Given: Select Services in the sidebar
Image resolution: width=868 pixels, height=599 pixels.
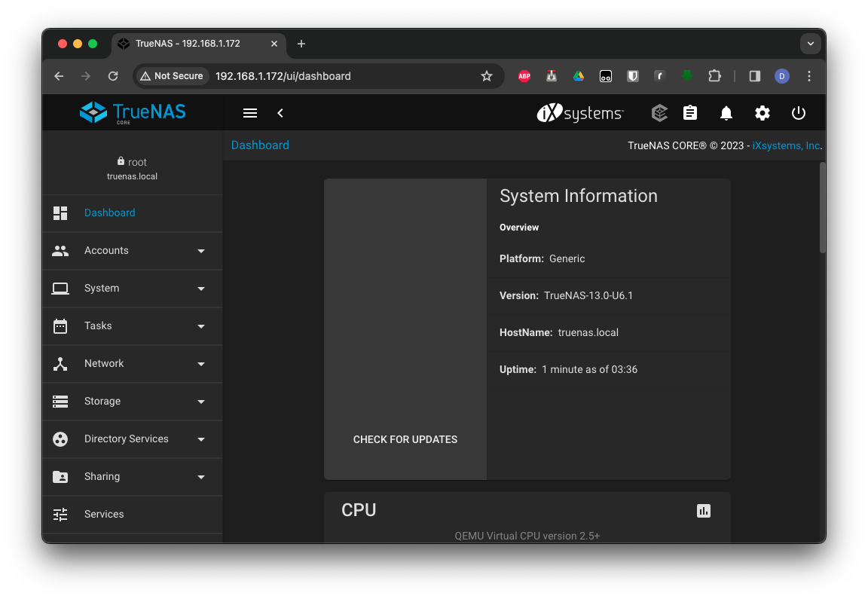Looking at the screenshot, I should [x=104, y=514].
